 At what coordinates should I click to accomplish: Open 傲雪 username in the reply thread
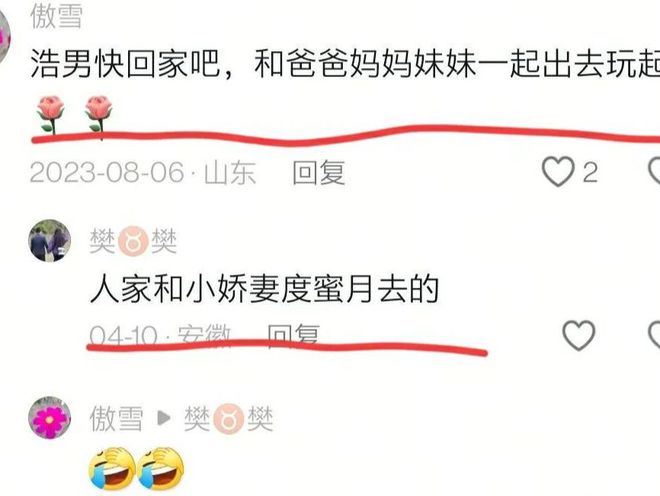116,419
